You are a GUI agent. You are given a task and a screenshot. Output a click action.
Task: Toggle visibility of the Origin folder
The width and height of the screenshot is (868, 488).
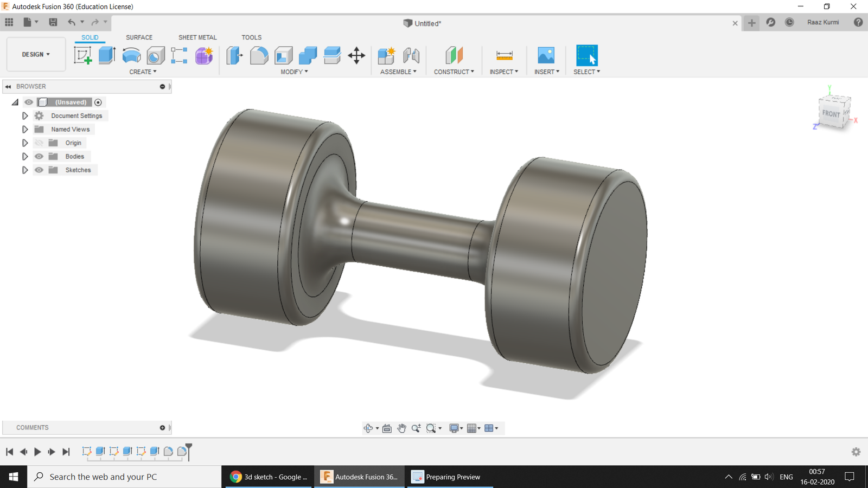39,143
